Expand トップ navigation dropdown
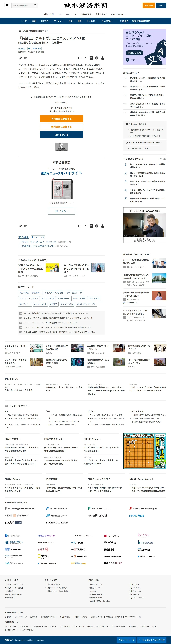171x644 pixels. coord(25,21)
